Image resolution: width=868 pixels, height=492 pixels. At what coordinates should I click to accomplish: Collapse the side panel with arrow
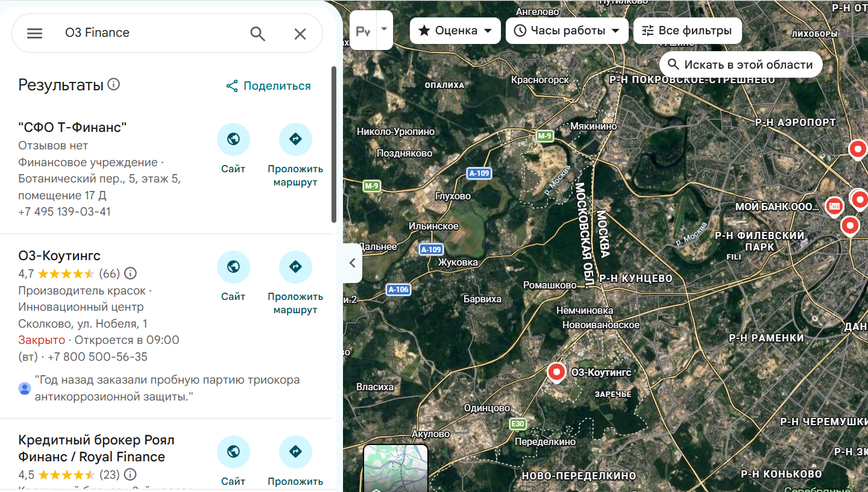353,263
